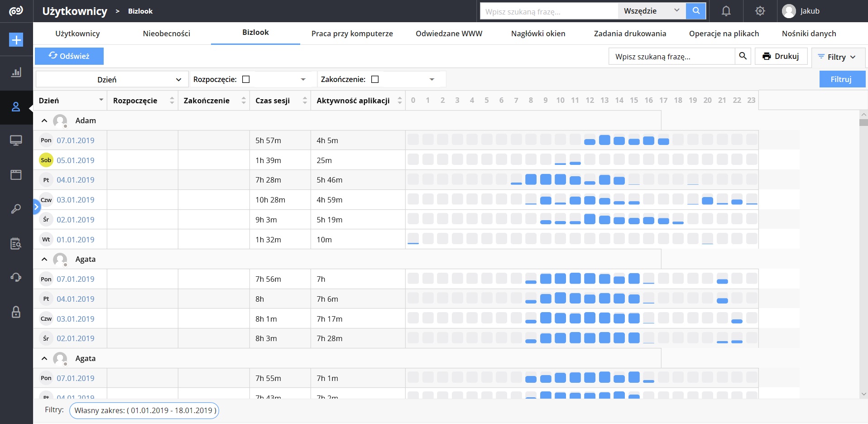Click Użytkownicy breadcrumb title

(75, 11)
